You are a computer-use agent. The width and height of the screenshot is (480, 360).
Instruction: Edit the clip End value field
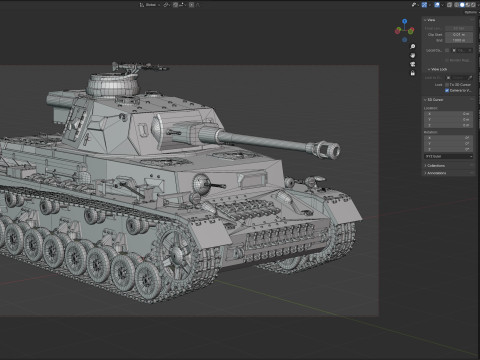(459, 40)
